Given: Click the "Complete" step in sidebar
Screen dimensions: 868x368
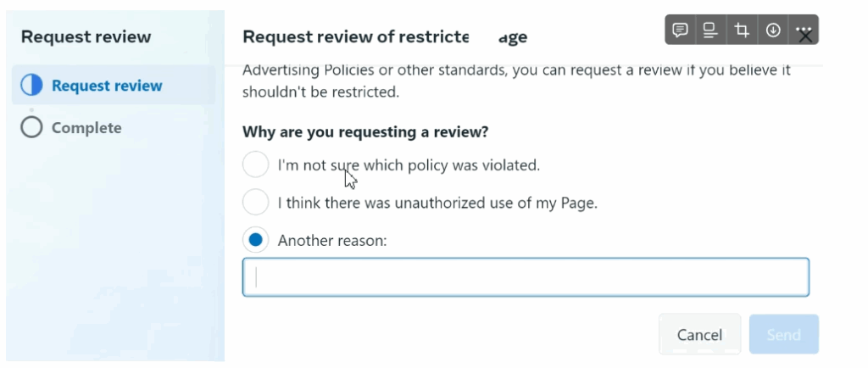Looking at the screenshot, I should pos(86,128).
